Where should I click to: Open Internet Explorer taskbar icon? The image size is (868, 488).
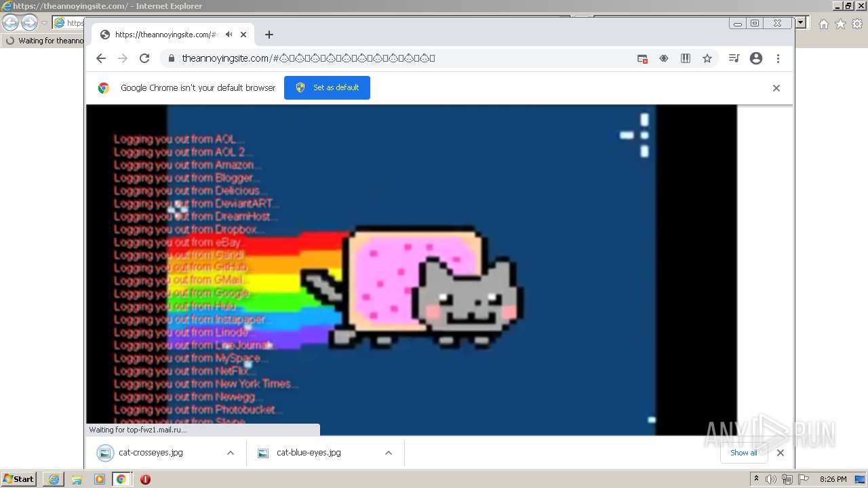click(x=54, y=479)
